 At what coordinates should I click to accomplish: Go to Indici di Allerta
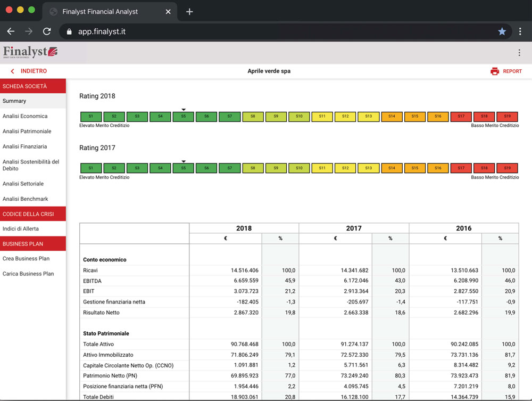click(x=21, y=228)
